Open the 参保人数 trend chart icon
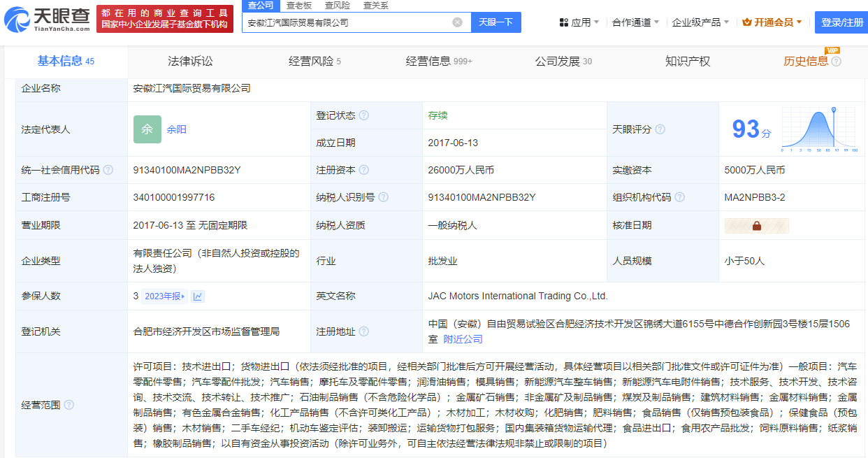 coord(198,296)
